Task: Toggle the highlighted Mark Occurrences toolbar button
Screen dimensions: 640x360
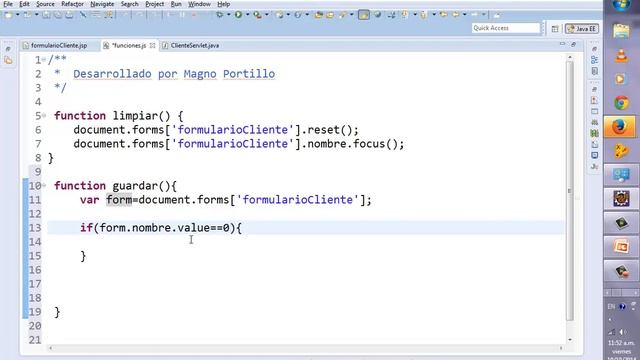Action: coord(363,15)
